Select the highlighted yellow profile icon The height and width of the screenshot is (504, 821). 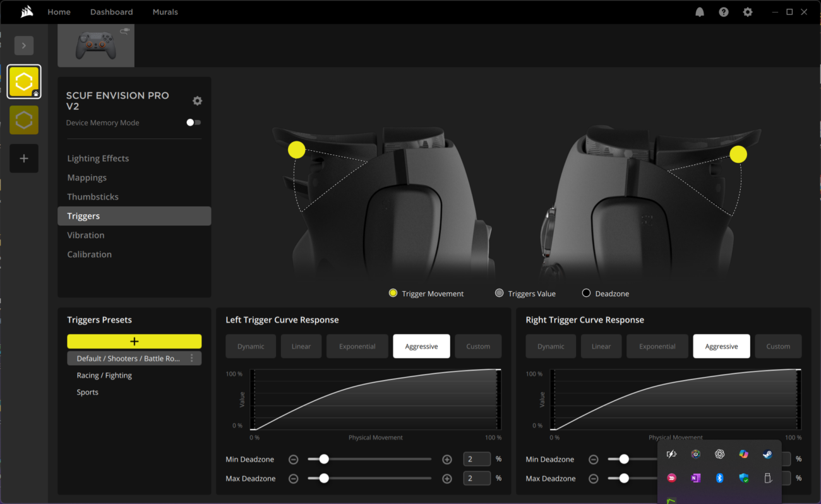pos(24,82)
